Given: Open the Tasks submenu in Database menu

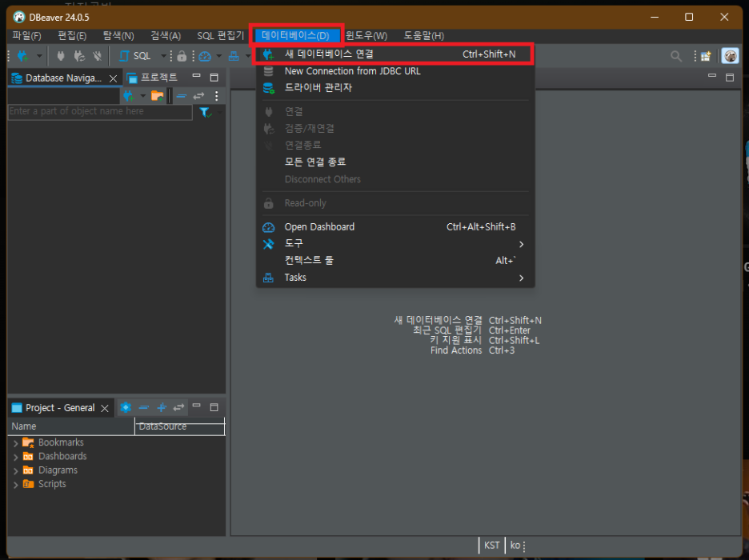Looking at the screenshot, I should [x=395, y=278].
